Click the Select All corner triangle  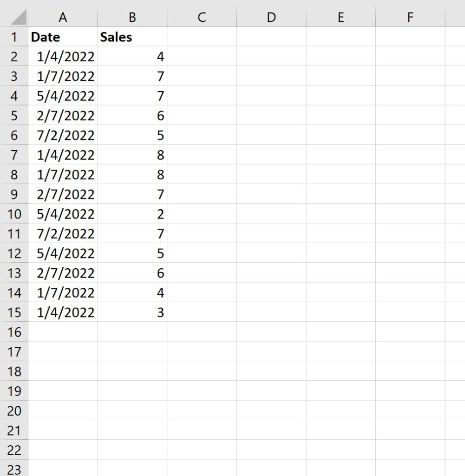pyautogui.click(x=18, y=18)
